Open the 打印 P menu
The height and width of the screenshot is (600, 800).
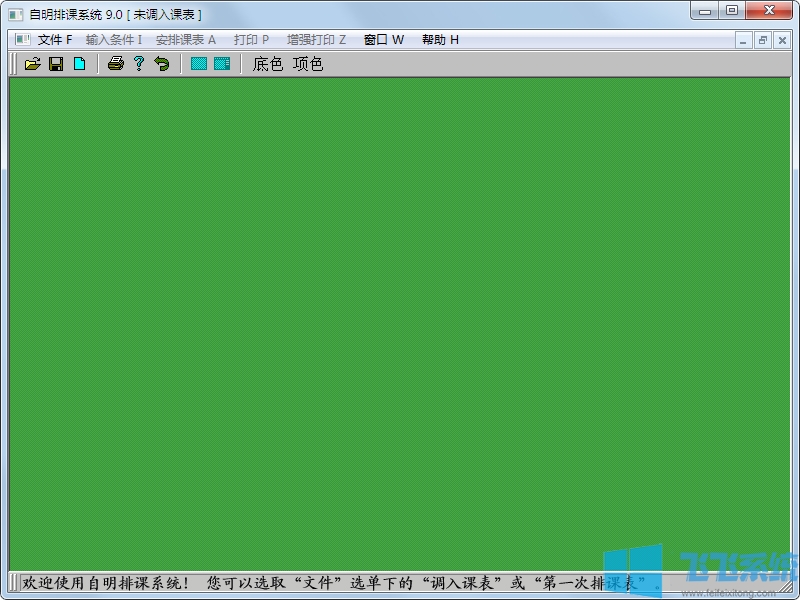tap(250, 39)
